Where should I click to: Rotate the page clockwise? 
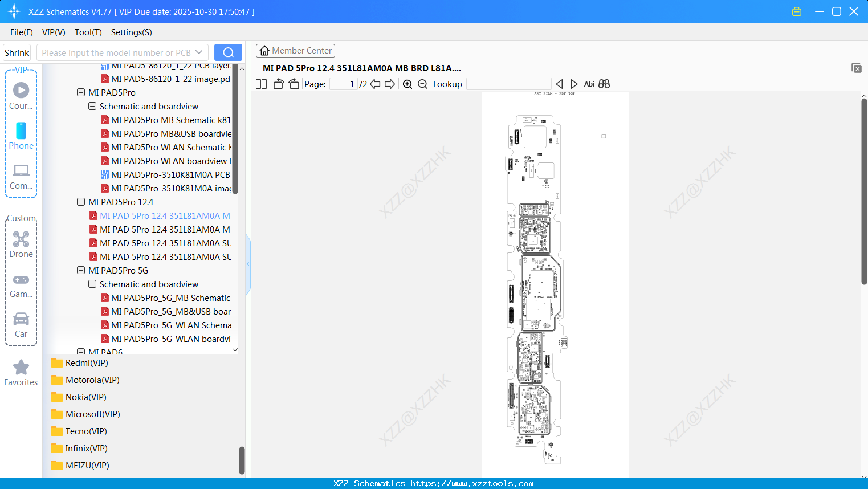(294, 84)
